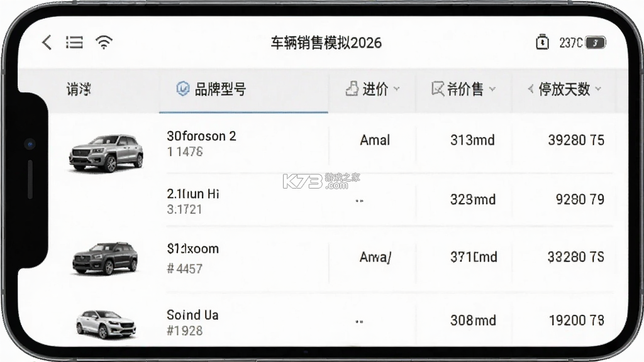Tap the hand icon beside 进价

352,89
